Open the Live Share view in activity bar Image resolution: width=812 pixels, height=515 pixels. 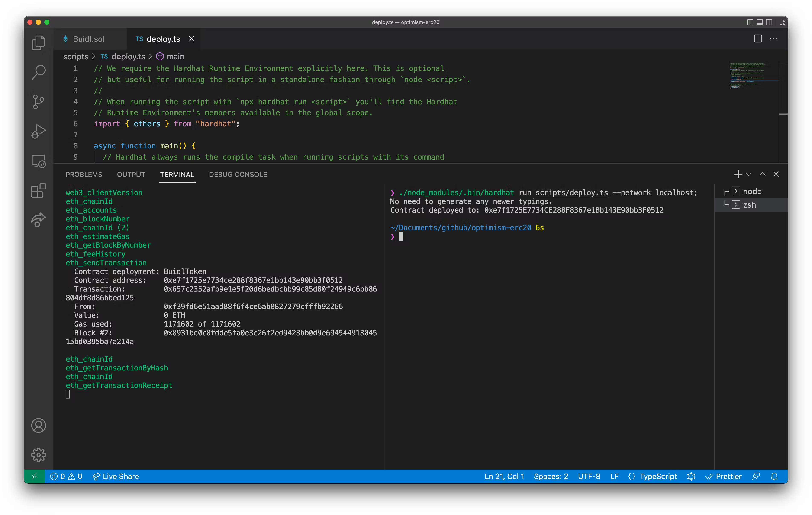tap(38, 220)
